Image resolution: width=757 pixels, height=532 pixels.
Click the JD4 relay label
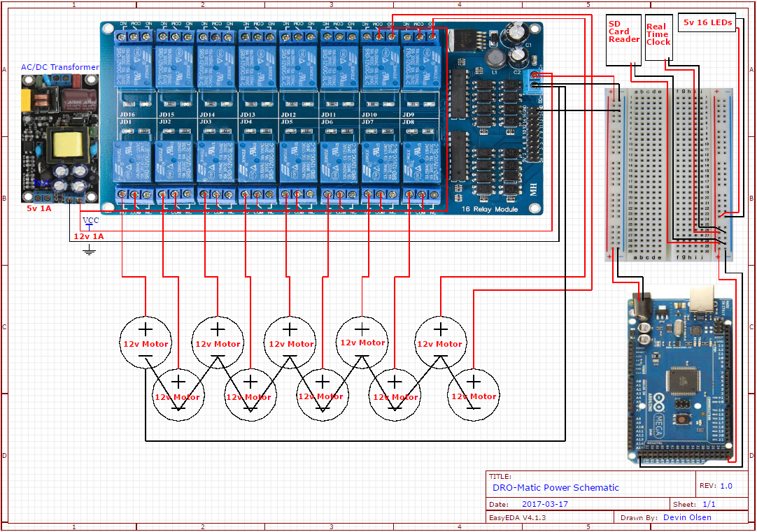[x=246, y=122]
